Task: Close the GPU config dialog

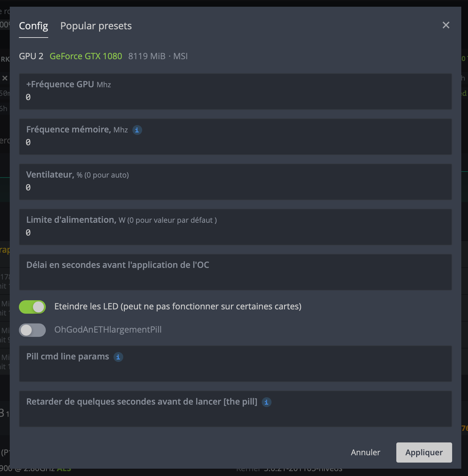Action: 446,25
